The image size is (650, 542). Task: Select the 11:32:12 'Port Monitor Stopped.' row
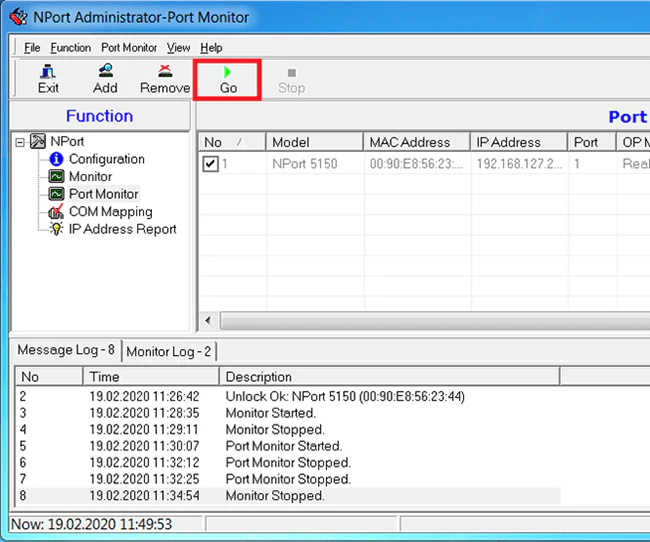coord(287,463)
